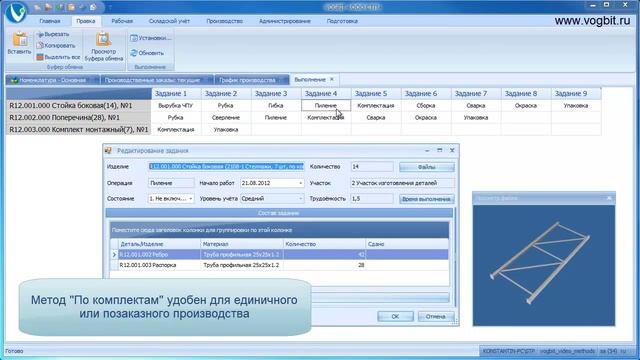Open the Администрирование ribbon tab
This screenshot has height=360, width=640.
pyautogui.click(x=284, y=21)
